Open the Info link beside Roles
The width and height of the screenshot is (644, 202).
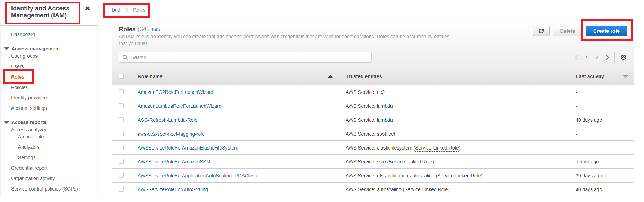[x=156, y=30]
